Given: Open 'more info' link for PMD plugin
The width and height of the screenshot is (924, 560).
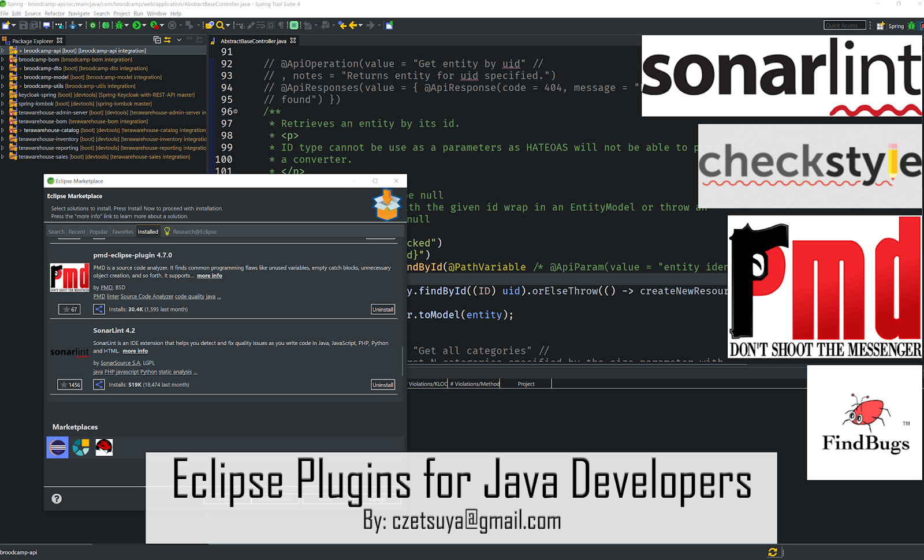Looking at the screenshot, I should tap(210, 275).
